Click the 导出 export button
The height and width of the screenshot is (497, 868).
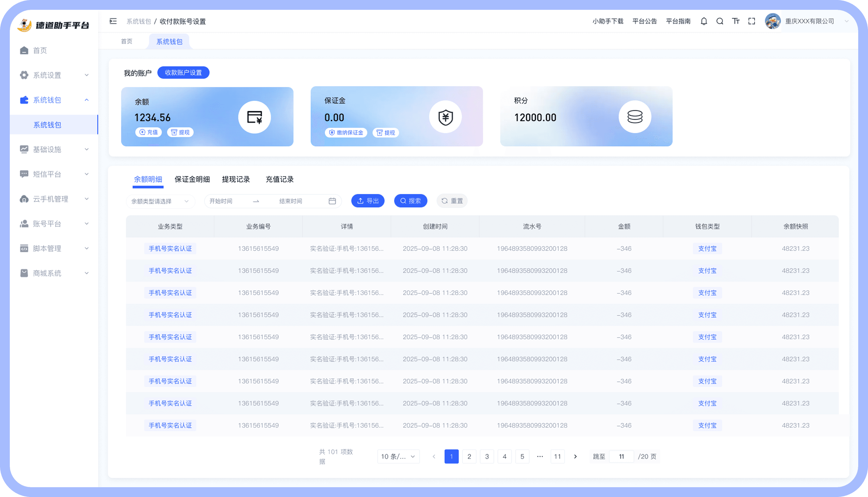(368, 201)
